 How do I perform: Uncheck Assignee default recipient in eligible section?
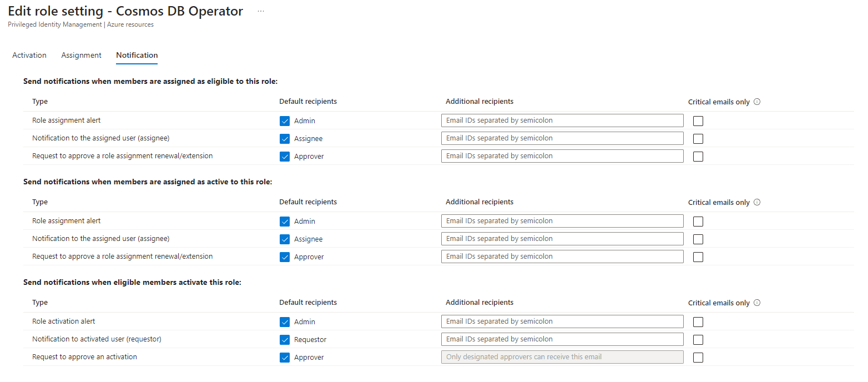click(285, 139)
